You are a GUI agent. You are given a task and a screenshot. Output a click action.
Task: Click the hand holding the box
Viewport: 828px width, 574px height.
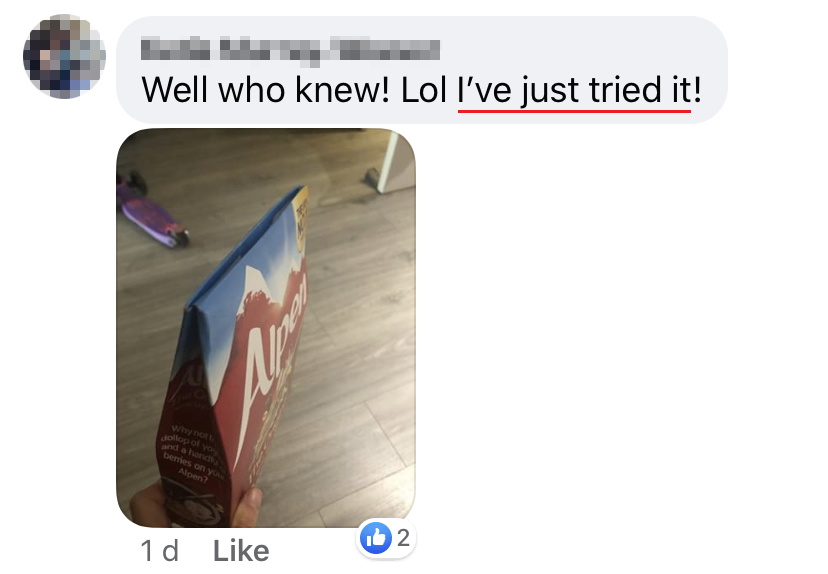[195, 506]
